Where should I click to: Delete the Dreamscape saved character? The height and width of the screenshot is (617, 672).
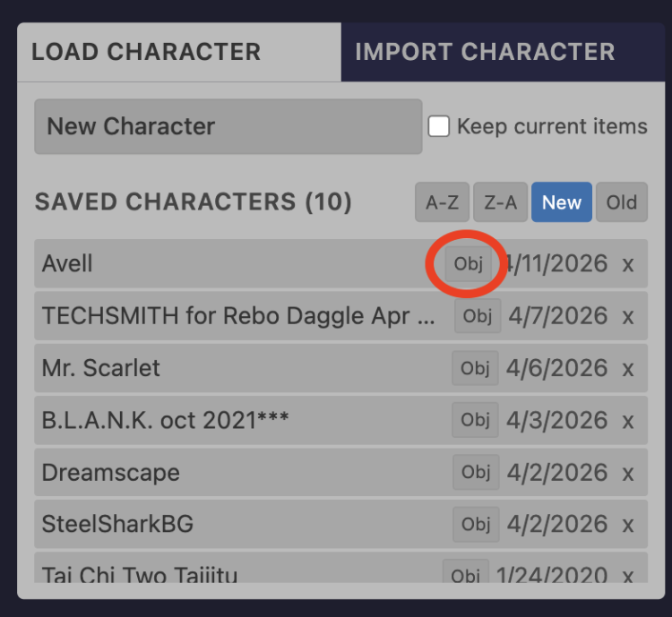tap(628, 472)
